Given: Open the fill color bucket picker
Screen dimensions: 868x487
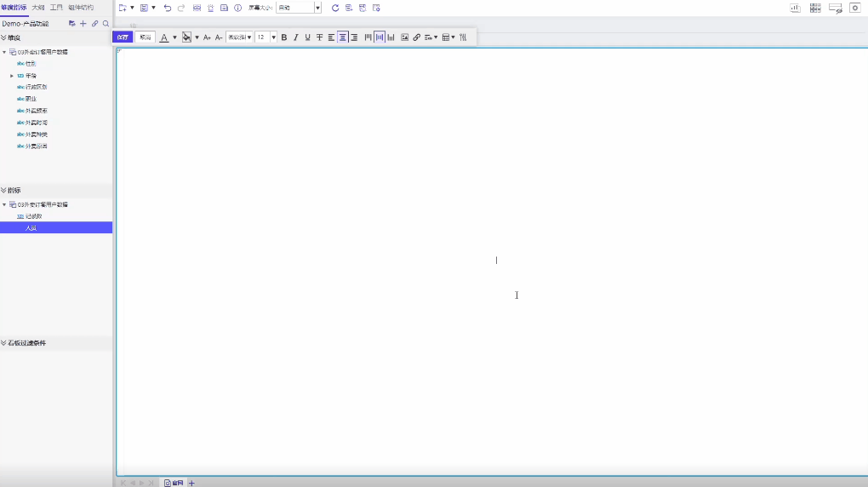Looking at the screenshot, I should (187, 37).
